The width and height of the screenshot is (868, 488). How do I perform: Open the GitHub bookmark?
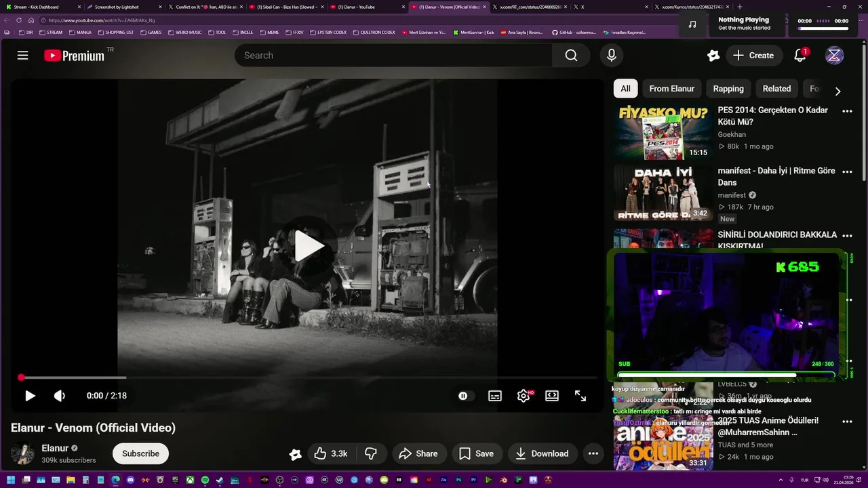pyautogui.click(x=574, y=32)
